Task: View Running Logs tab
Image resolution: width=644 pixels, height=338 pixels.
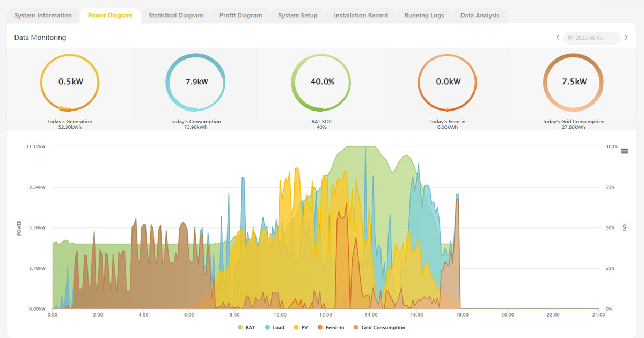Action: pos(424,16)
